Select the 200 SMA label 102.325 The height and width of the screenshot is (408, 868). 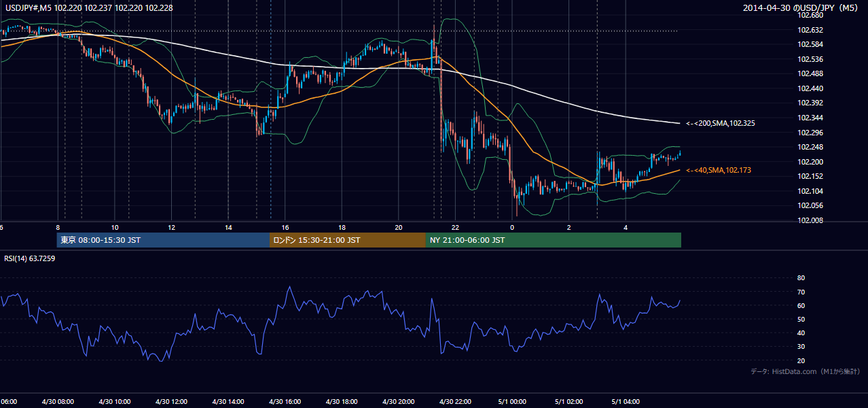[x=721, y=124]
